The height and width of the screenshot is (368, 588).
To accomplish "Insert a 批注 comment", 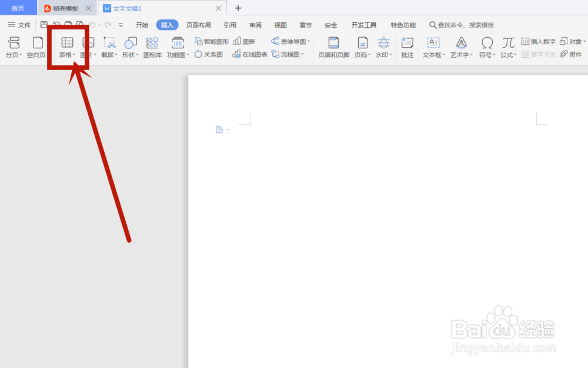I will click(407, 47).
